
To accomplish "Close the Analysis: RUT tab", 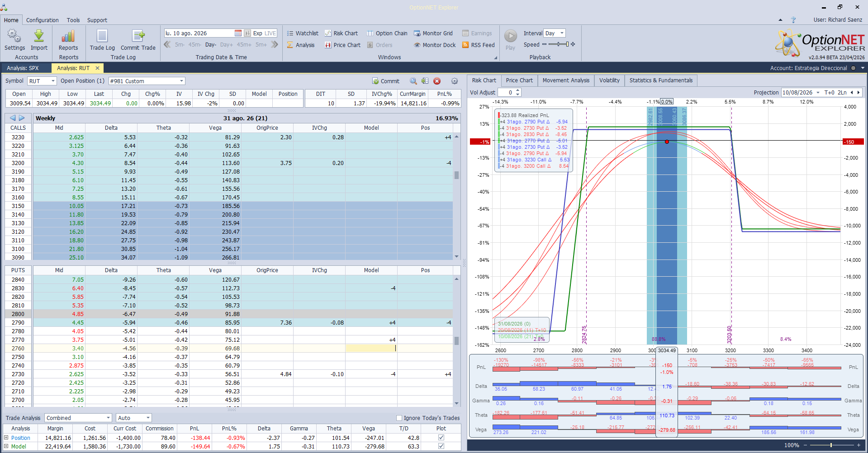I will (97, 68).
